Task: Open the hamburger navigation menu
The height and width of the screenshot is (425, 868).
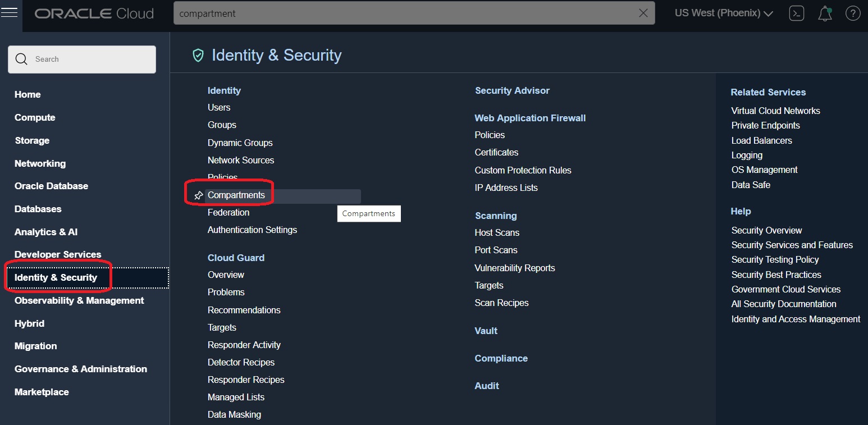Action: (10, 13)
